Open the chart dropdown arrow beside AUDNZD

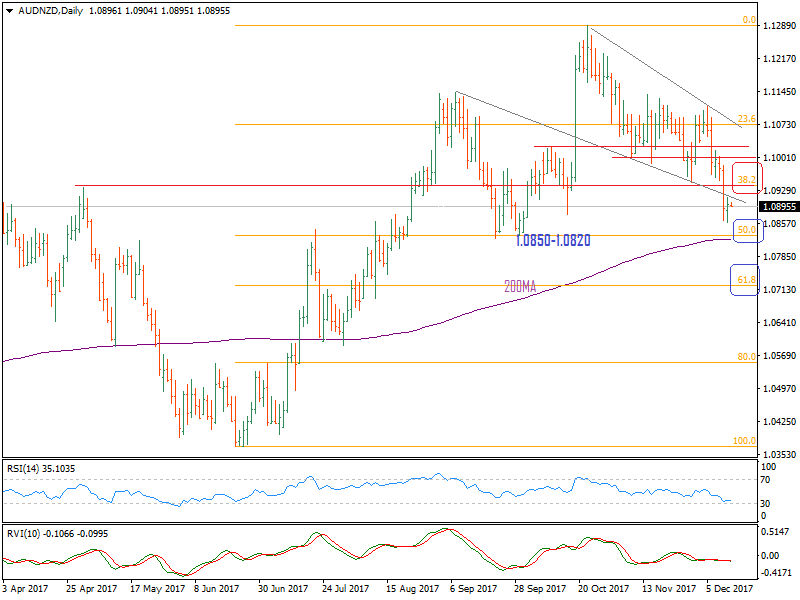point(9,11)
